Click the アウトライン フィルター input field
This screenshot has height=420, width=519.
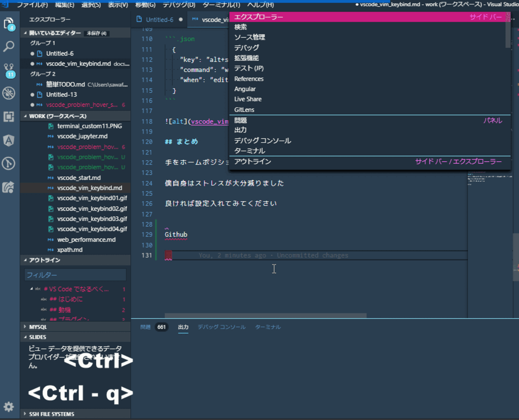(x=75, y=275)
